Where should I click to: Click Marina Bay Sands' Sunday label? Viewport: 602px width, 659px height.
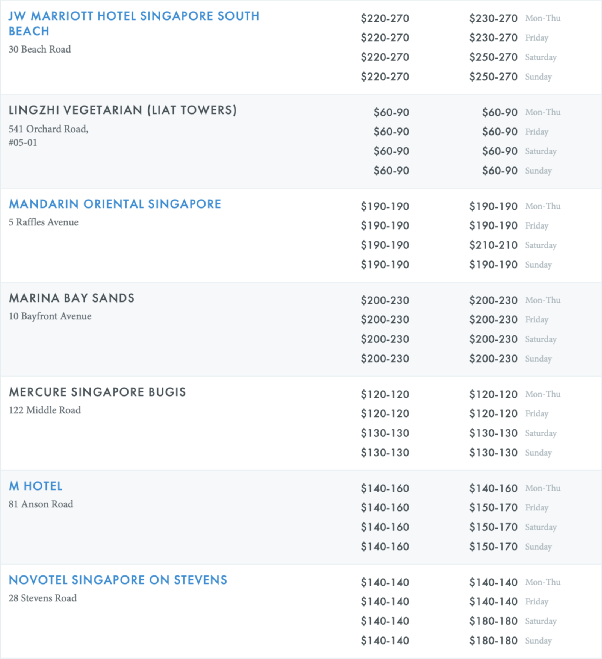click(x=538, y=359)
